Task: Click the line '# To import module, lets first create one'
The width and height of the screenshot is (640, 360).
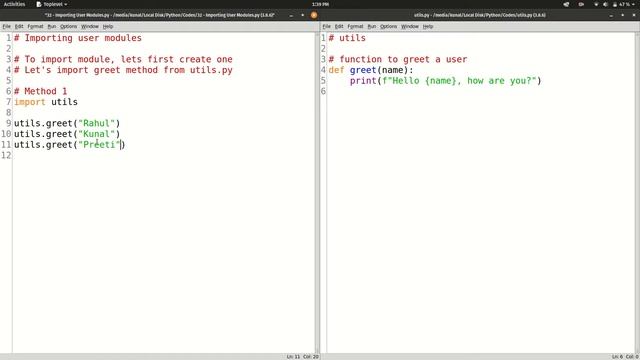Action: point(123,59)
